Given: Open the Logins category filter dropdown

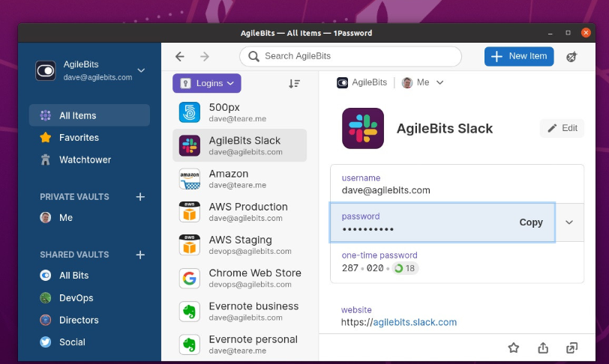Looking at the screenshot, I should (x=207, y=83).
